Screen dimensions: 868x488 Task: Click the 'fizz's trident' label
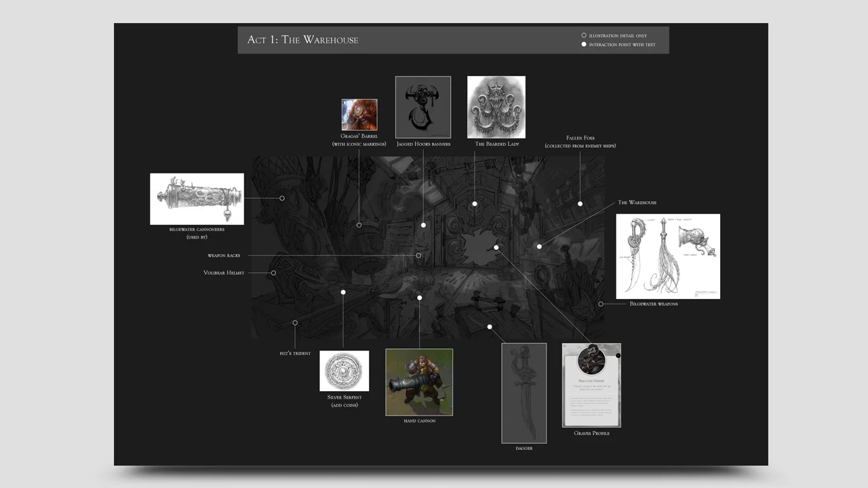(295, 354)
